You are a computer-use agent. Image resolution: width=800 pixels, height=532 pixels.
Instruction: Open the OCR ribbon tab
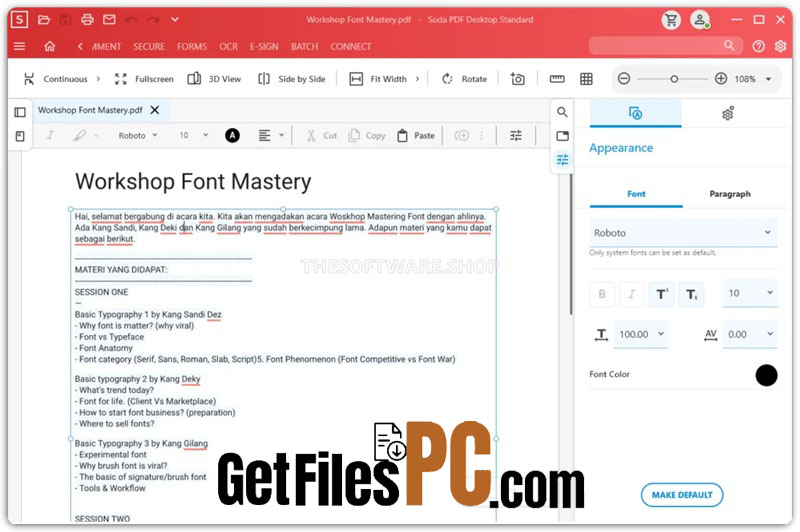coord(229,46)
